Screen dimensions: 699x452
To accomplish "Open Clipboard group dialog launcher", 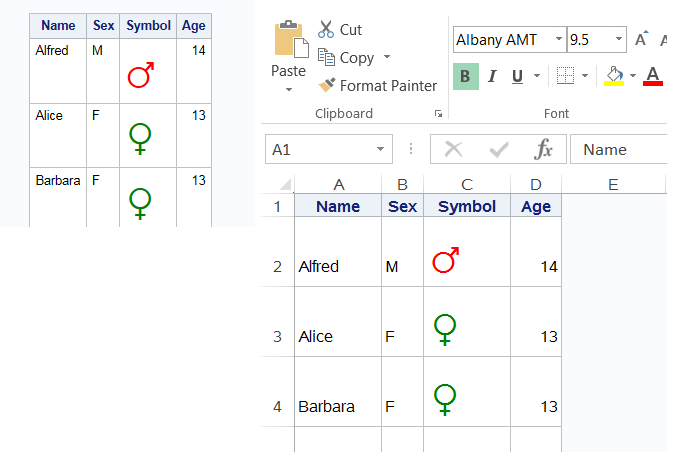I will coord(438,114).
